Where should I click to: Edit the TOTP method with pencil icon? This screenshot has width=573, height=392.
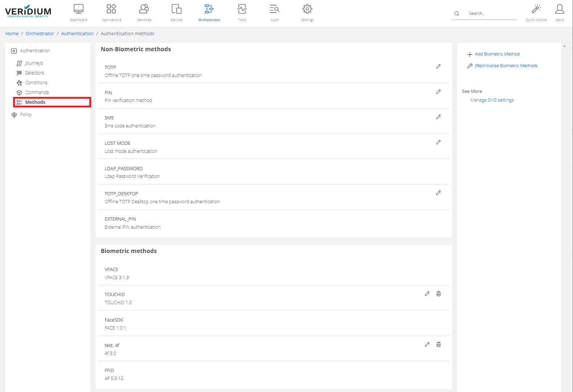click(x=438, y=66)
